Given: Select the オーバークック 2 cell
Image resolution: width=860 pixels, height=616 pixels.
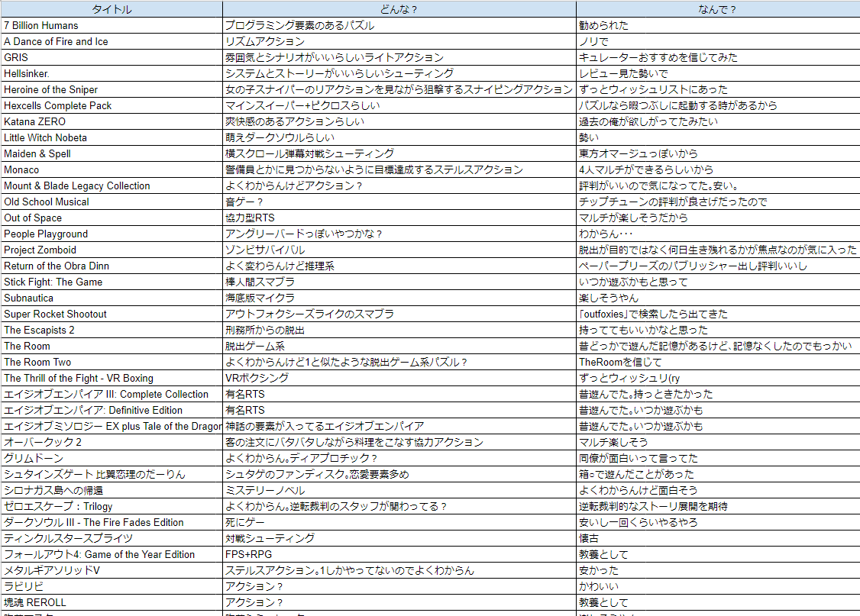Looking at the screenshot, I should tap(112, 442).
